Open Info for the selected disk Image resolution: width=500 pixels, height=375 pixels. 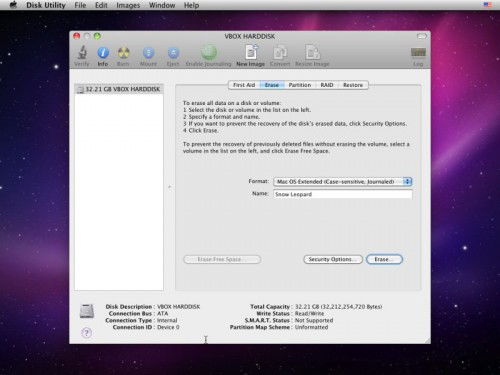(103, 53)
